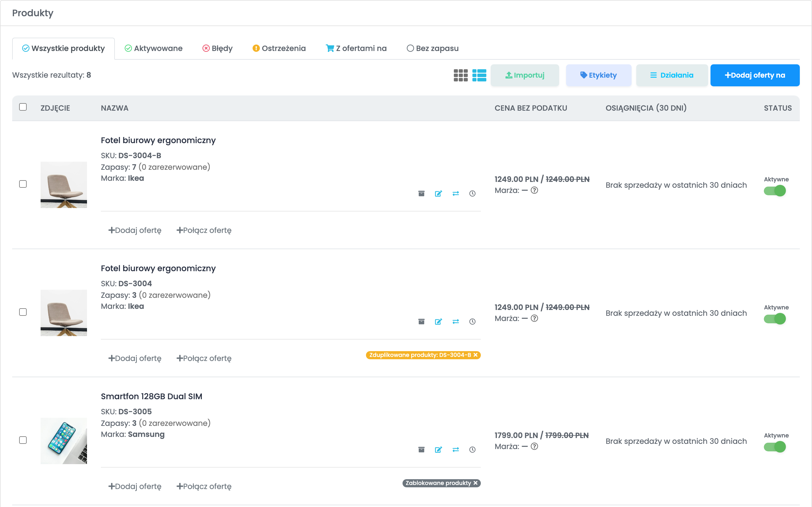
Task: Click transfer arrows icon for SKU DS-3004
Action: tap(455, 322)
